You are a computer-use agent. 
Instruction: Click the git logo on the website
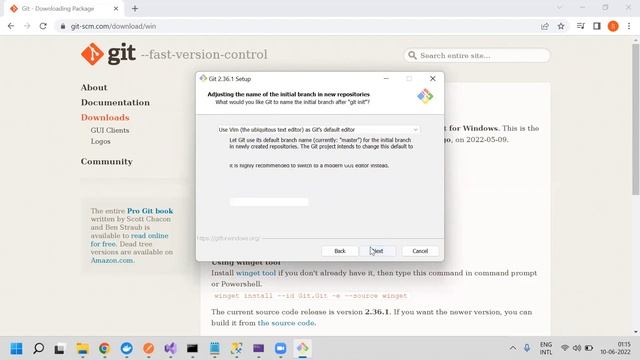tap(108, 54)
